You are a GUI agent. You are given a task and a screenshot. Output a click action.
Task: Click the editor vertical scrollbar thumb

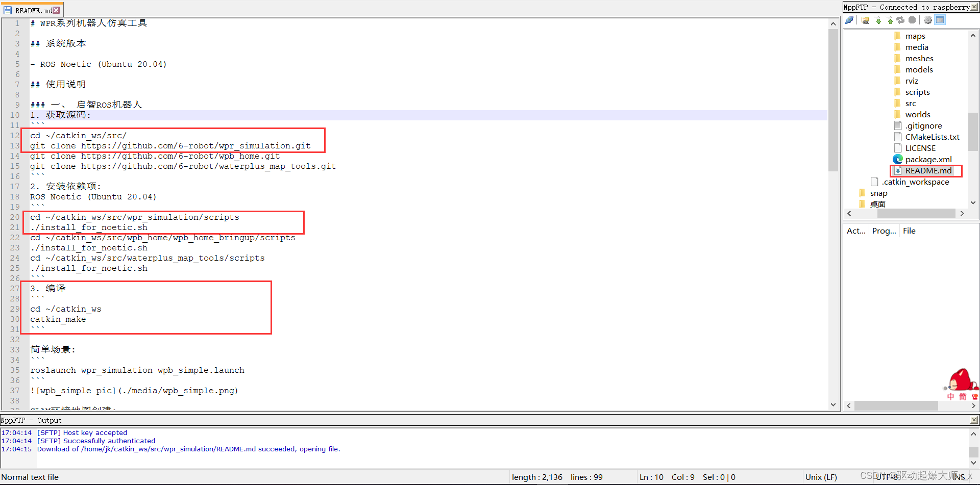tap(833, 100)
